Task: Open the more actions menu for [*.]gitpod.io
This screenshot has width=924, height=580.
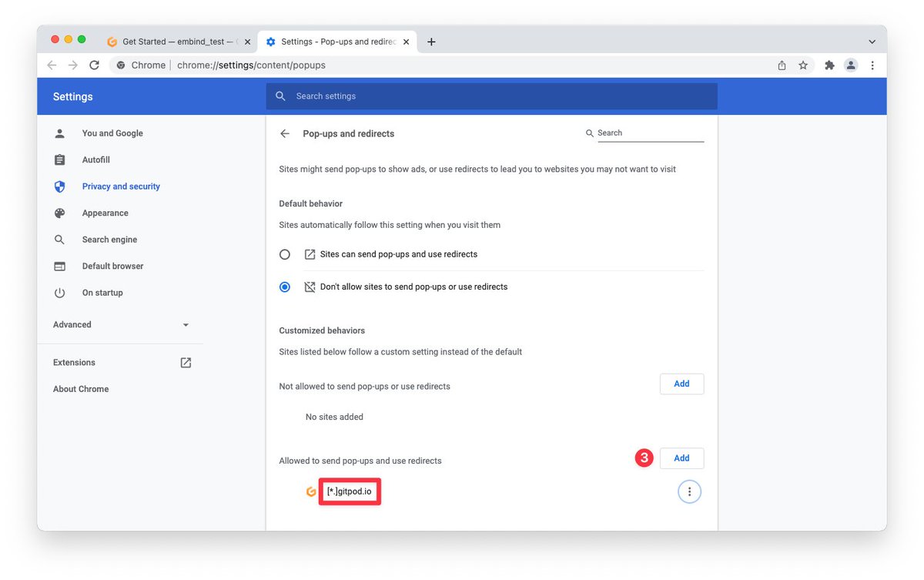Action: pos(689,491)
